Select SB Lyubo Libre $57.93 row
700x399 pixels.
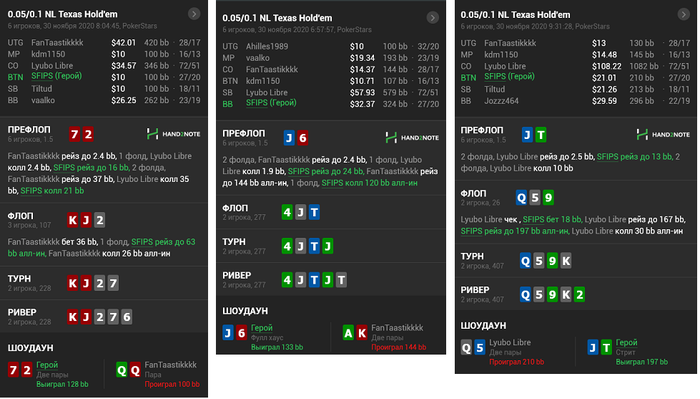pos(331,93)
